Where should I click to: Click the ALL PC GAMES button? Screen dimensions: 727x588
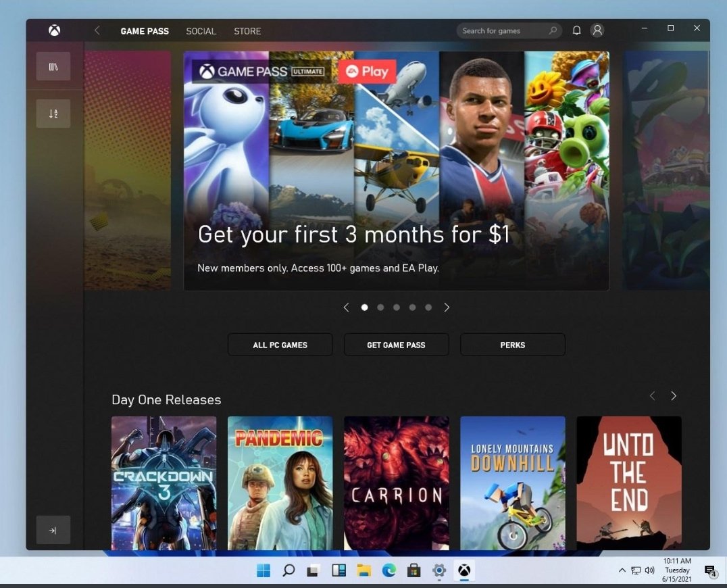click(x=280, y=345)
